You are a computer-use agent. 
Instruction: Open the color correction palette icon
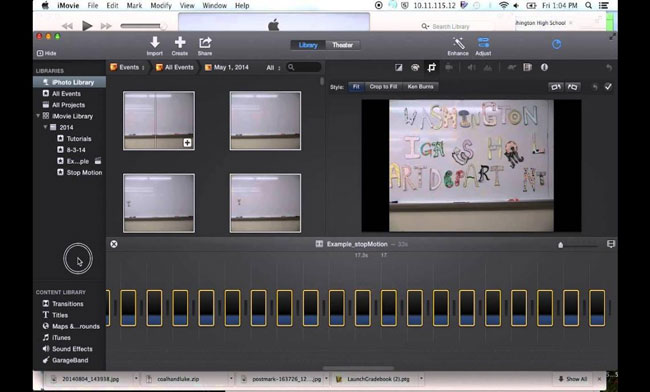(x=415, y=67)
